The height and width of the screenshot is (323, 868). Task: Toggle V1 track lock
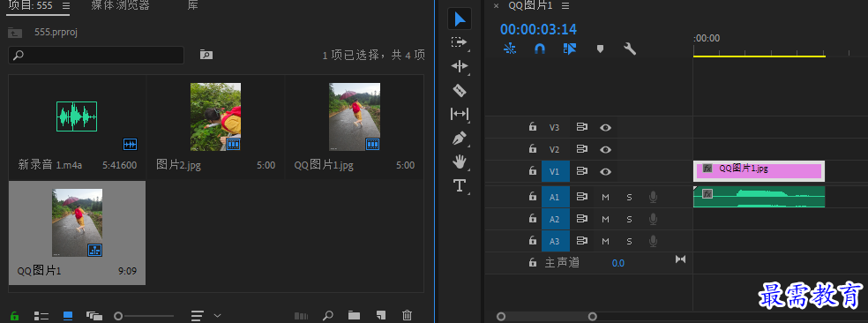coord(533,171)
